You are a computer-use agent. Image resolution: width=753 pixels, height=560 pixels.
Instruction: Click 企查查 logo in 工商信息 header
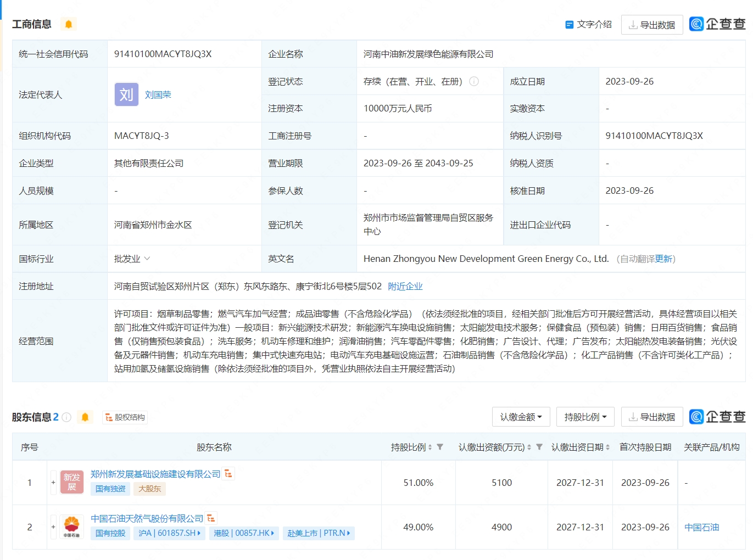point(717,24)
